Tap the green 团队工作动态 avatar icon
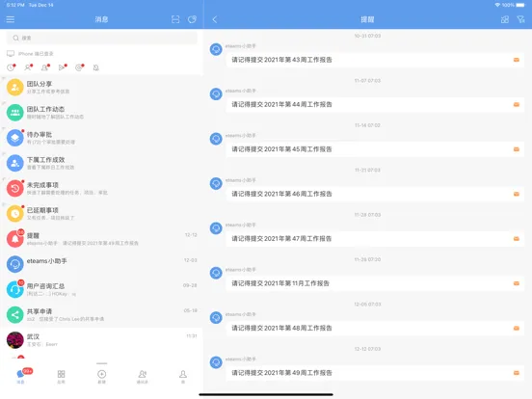 pos(14,113)
